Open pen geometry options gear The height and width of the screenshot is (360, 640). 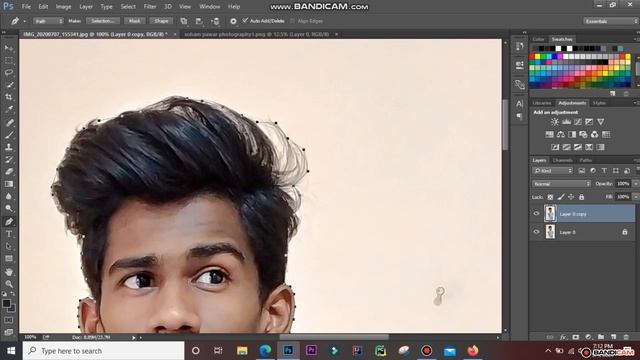click(x=233, y=21)
